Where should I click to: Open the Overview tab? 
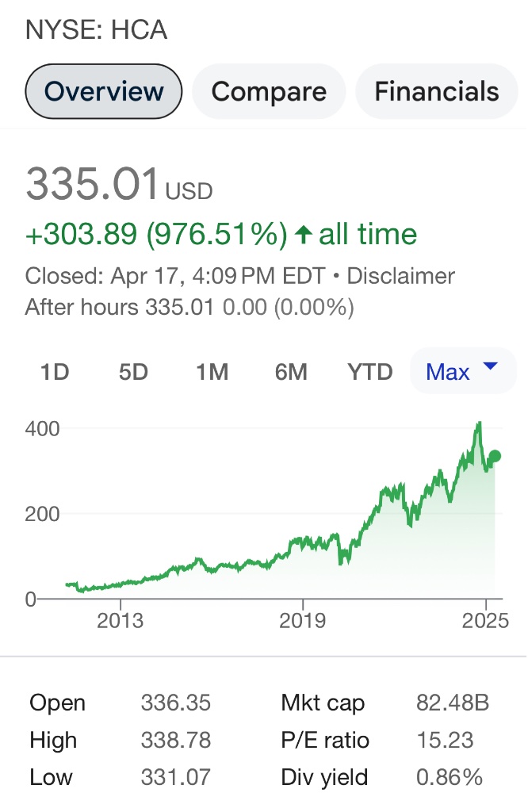(x=104, y=91)
